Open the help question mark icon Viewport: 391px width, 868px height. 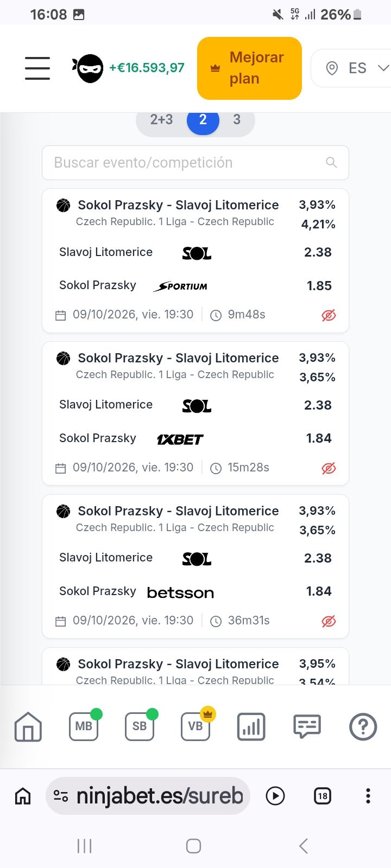click(x=363, y=727)
